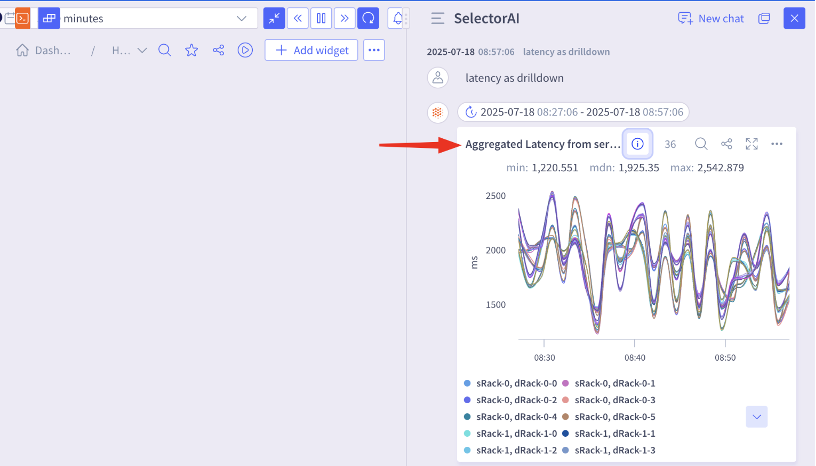Click the share icon in dashboard toolbar
816x466 pixels.
[x=218, y=50]
